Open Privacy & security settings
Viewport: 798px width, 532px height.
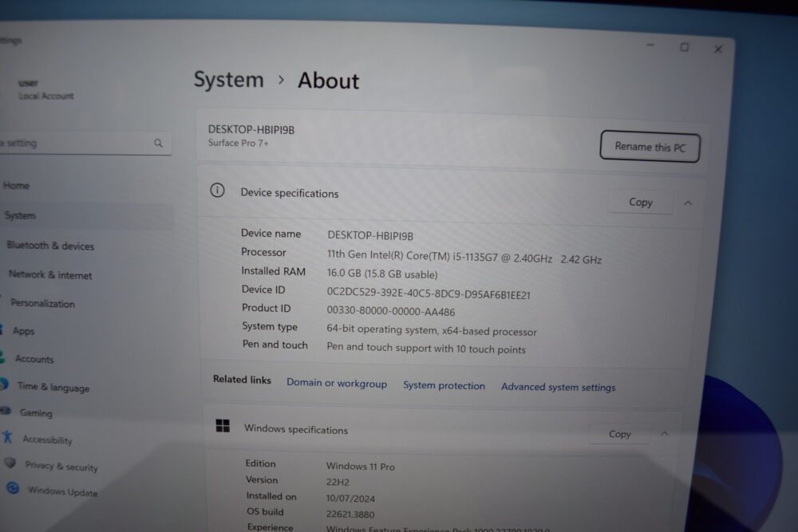61,466
